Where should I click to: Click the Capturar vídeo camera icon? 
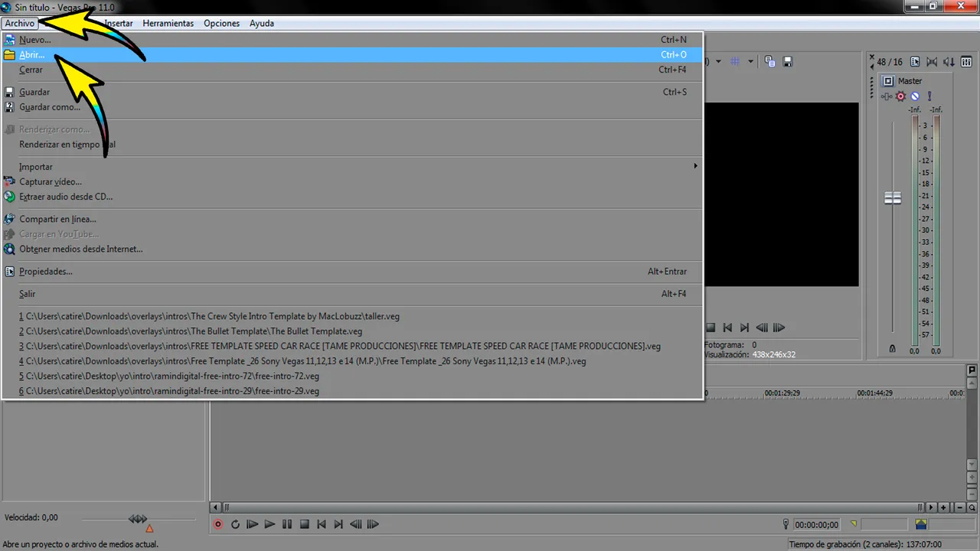point(10,182)
